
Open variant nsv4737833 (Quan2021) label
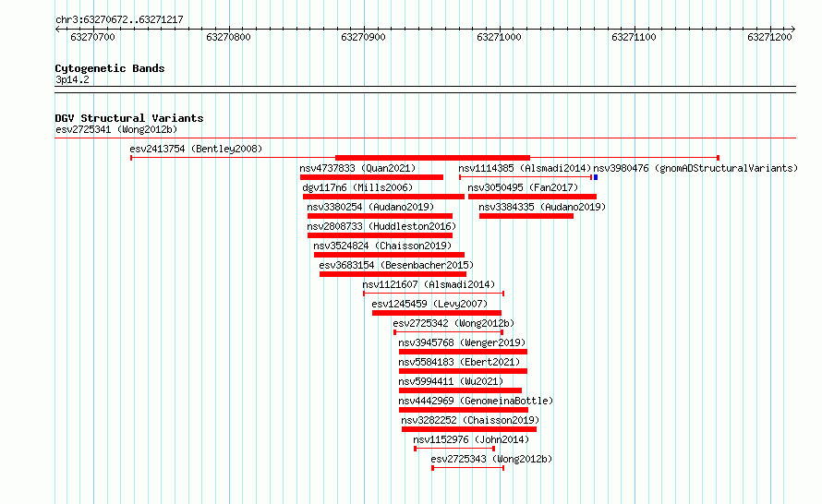tap(357, 168)
